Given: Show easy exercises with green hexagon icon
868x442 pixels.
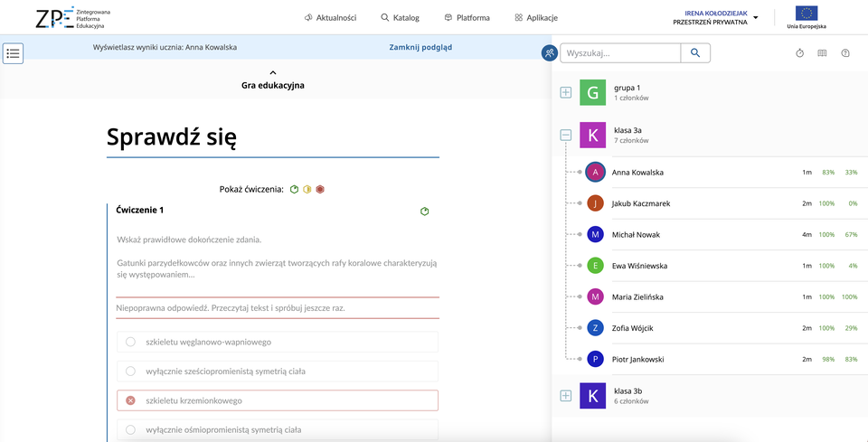Looking at the screenshot, I should (x=294, y=189).
